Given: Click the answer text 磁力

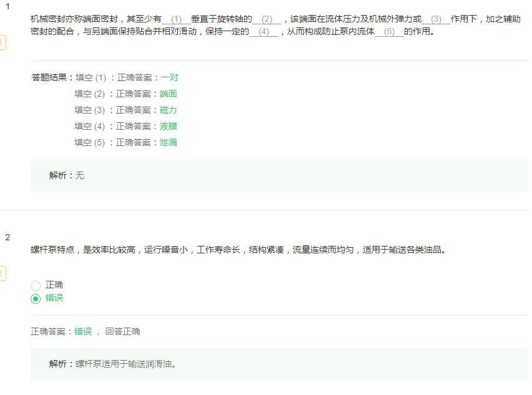Looking at the screenshot, I should (x=169, y=110).
